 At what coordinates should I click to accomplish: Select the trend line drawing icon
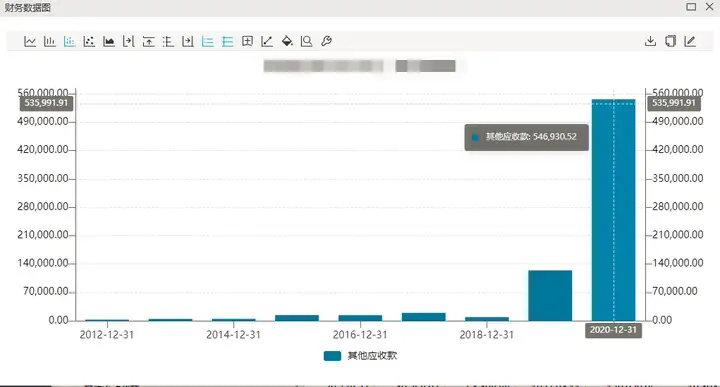(x=267, y=41)
